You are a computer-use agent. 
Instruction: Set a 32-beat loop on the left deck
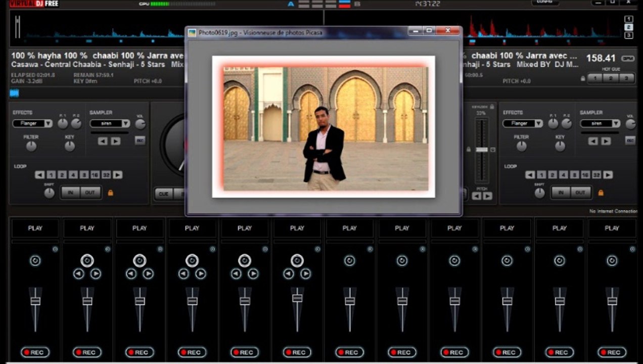pos(106,175)
